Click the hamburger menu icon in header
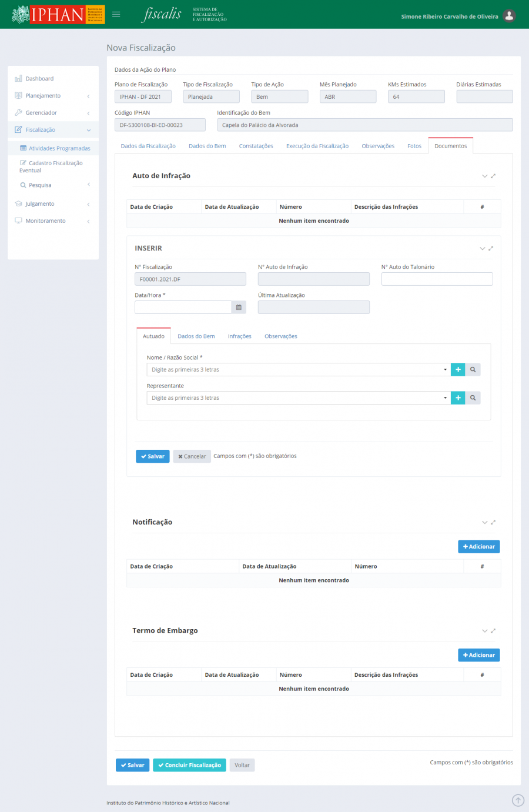The height and width of the screenshot is (812, 529). coord(116,15)
